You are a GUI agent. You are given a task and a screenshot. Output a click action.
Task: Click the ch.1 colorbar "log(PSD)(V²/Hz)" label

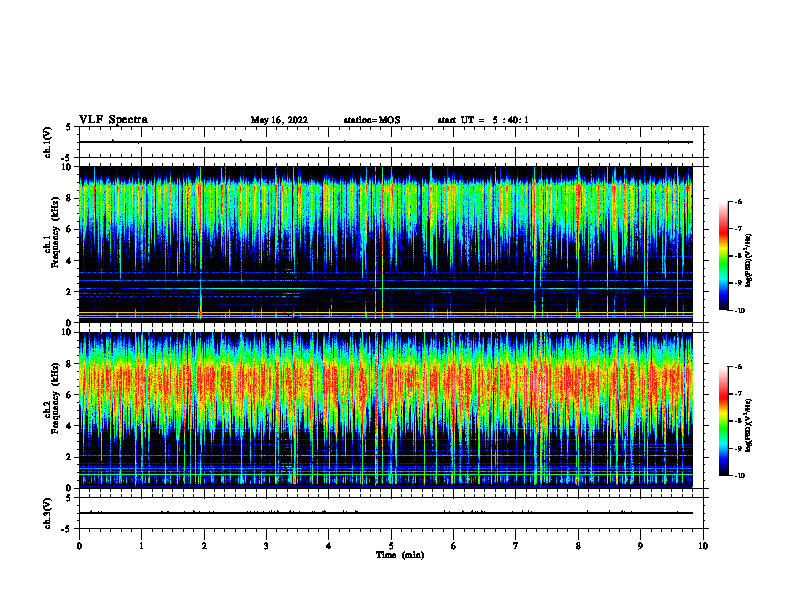749,260
